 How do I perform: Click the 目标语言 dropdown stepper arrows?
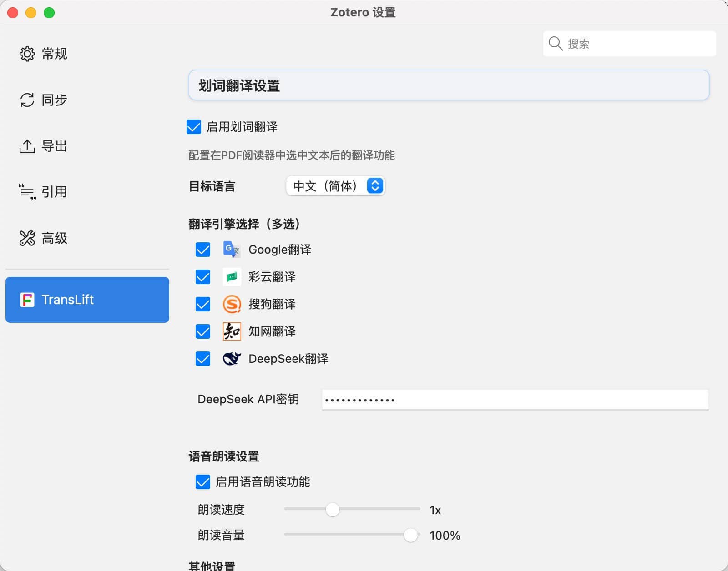pos(374,186)
